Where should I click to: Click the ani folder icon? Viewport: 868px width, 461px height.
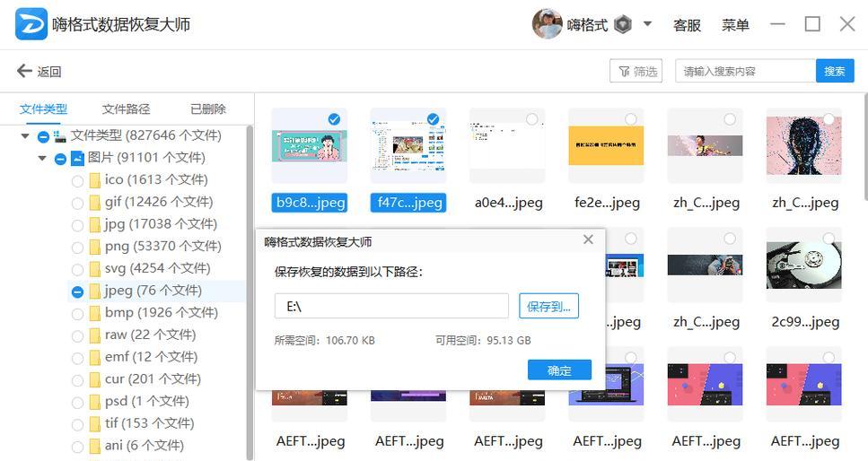[94, 446]
